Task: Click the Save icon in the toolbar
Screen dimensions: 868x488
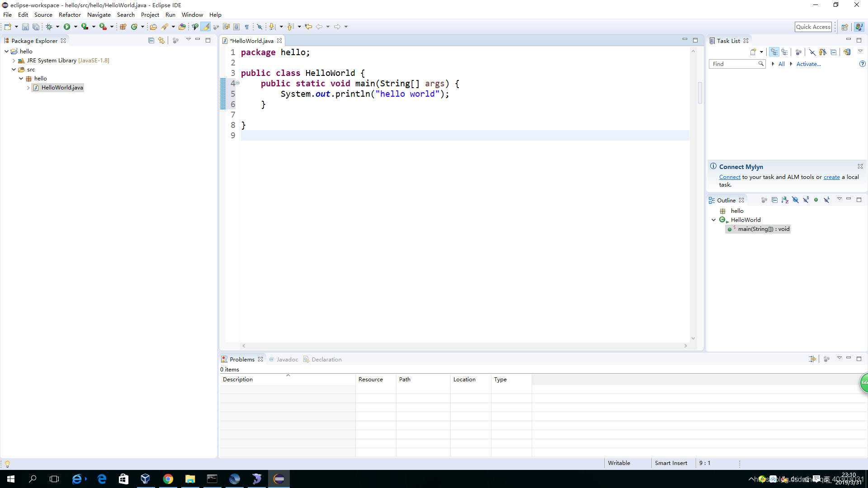Action: [25, 27]
